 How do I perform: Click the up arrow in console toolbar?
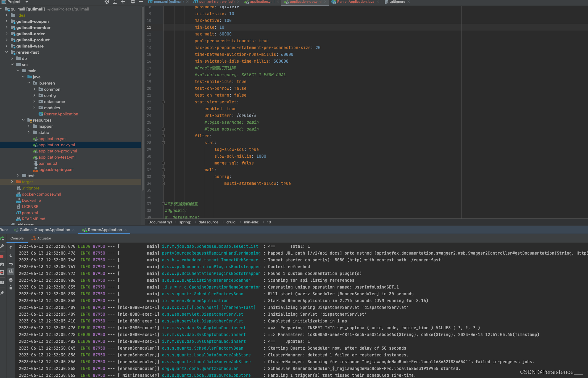coord(11,247)
